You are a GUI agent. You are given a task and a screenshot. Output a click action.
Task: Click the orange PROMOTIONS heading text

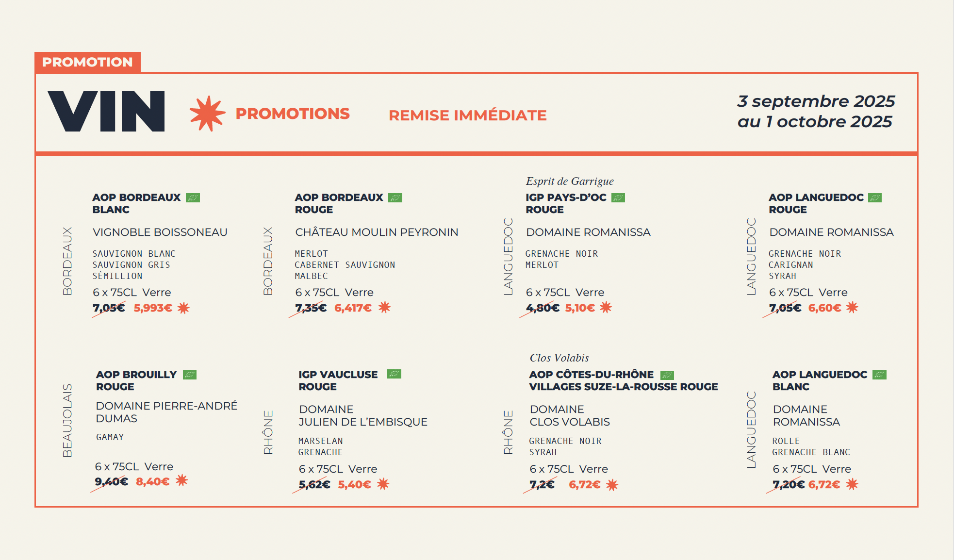click(x=293, y=114)
